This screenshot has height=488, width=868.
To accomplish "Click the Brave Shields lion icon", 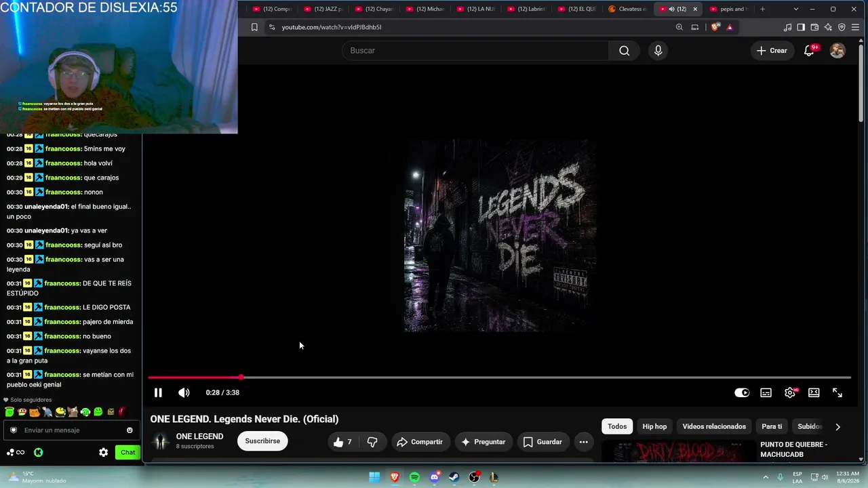I will [715, 27].
